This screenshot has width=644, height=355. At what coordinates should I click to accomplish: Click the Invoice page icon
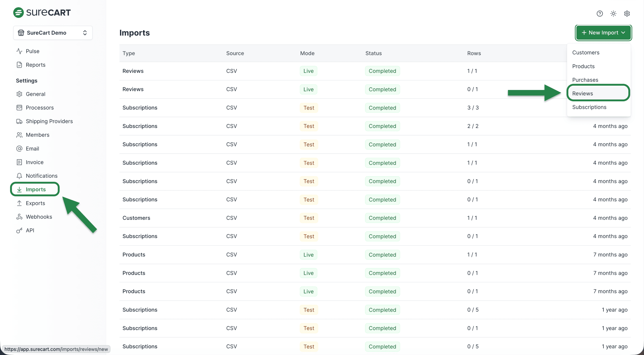[19, 162]
